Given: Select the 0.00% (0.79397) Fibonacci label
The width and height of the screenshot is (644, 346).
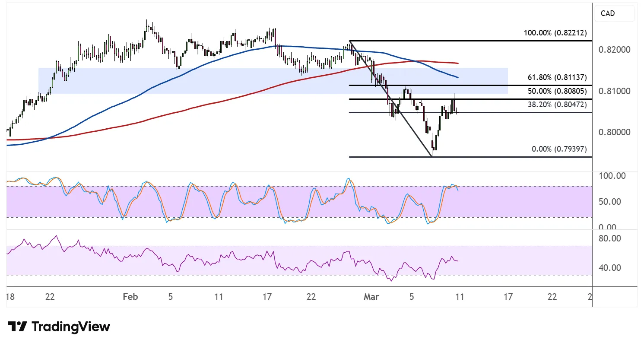Looking at the screenshot, I should tap(558, 149).
